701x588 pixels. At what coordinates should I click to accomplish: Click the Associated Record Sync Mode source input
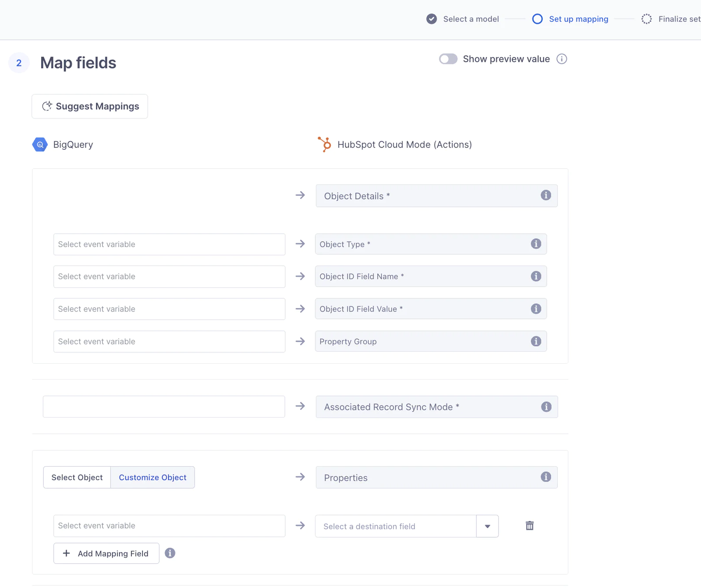click(x=164, y=407)
